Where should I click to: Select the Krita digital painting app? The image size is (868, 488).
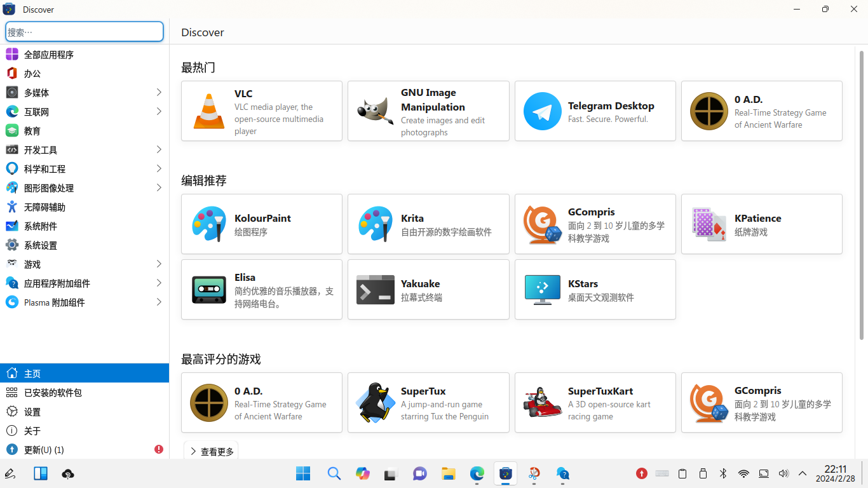(428, 224)
